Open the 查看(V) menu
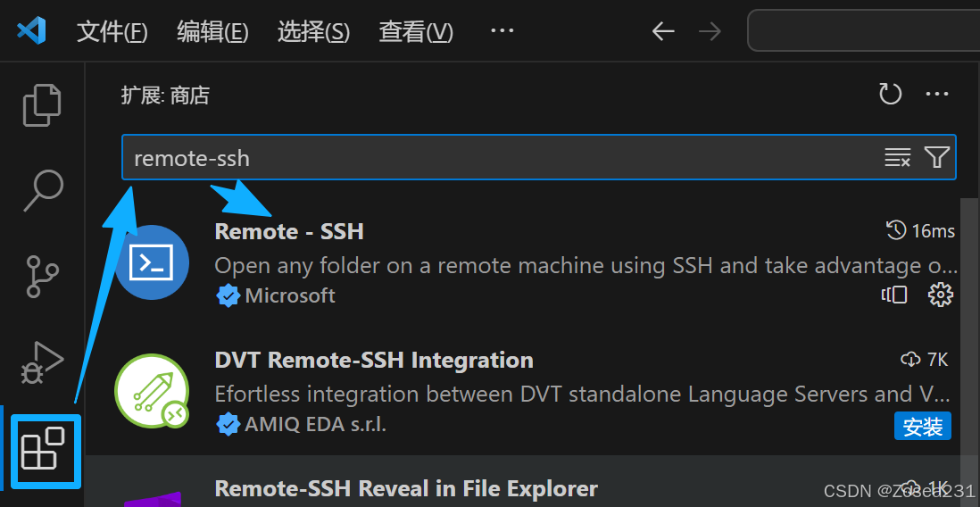Viewport: 980px width, 507px height. click(416, 32)
